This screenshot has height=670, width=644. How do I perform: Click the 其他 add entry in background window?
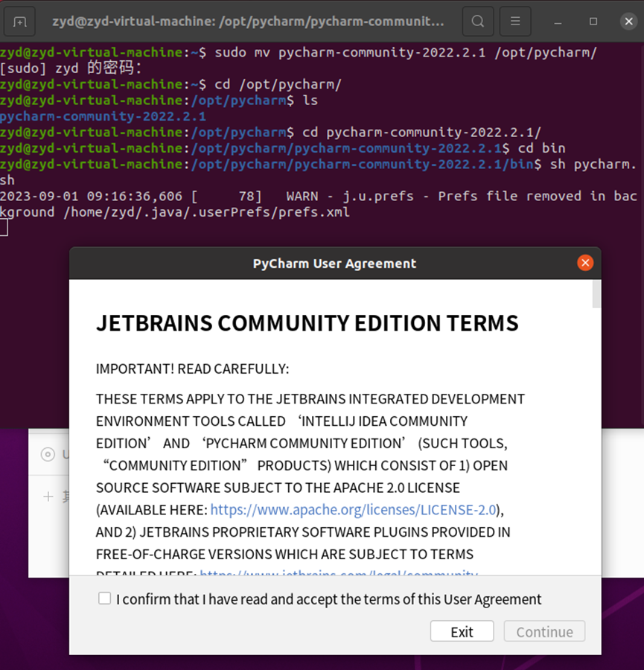tap(67, 497)
